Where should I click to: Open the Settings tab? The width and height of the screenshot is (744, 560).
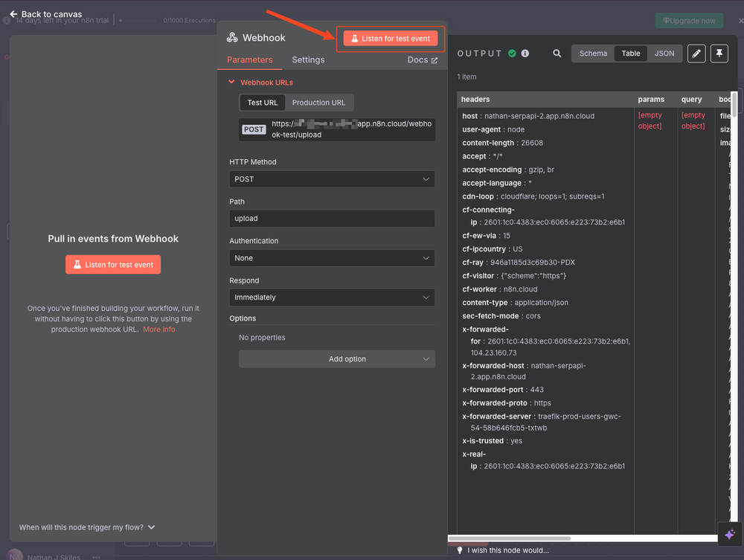click(308, 59)
